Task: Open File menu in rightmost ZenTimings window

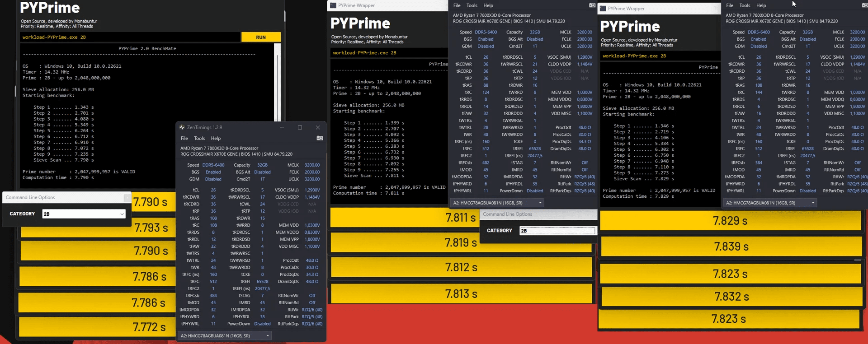Action: coord(730,5)
